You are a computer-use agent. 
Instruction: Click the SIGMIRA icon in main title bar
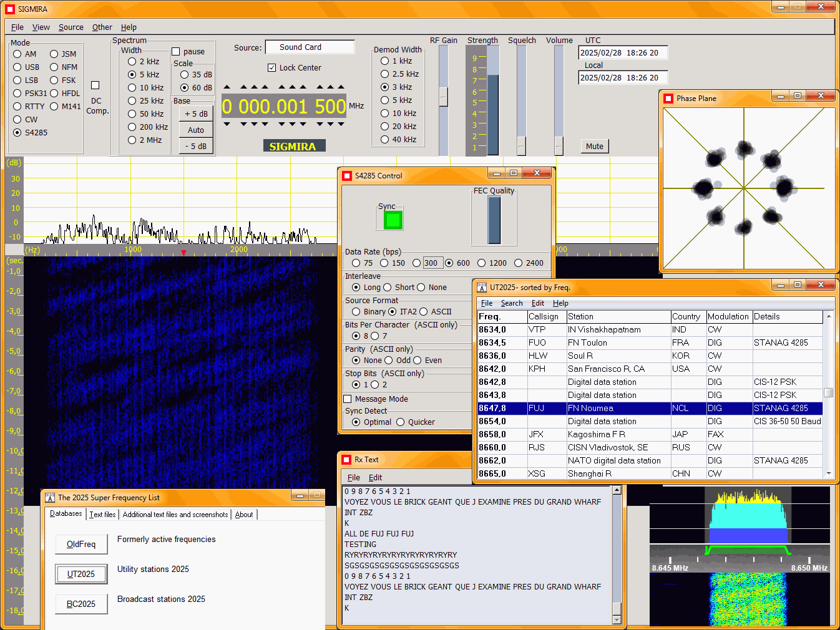(x=10, y=9)
